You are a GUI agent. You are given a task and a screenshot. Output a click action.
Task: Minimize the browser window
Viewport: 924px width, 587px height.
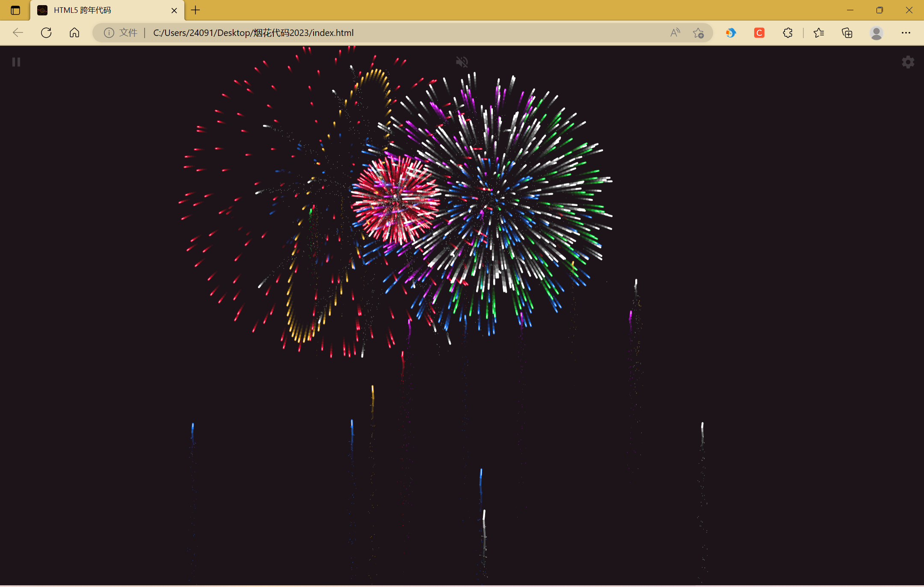(x=850, y=10)
